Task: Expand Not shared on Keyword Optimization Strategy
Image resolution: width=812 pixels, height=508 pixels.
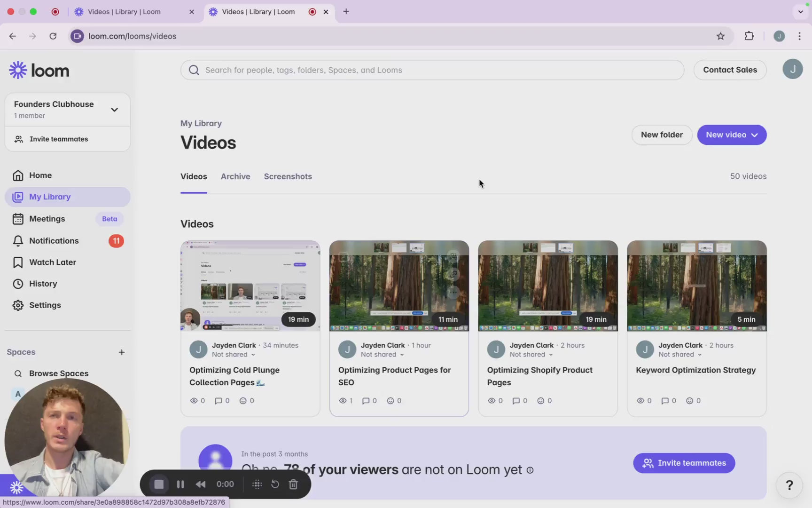Action: coord(680,355)
